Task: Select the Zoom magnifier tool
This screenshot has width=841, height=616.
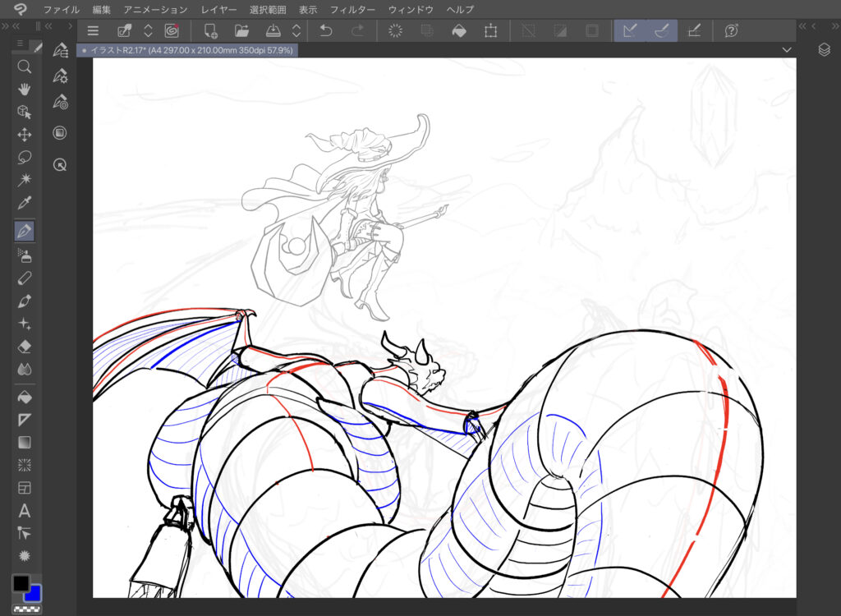Action: tap(25, 67)
